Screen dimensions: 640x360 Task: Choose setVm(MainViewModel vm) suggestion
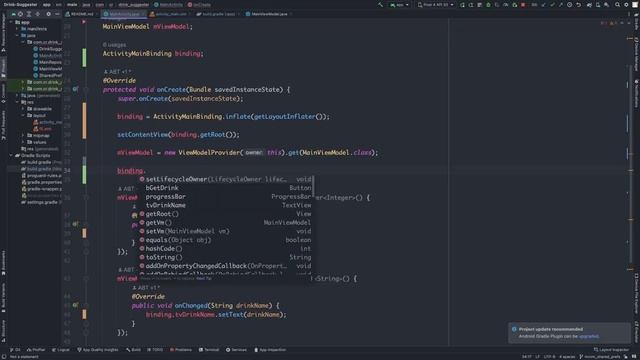226,231
